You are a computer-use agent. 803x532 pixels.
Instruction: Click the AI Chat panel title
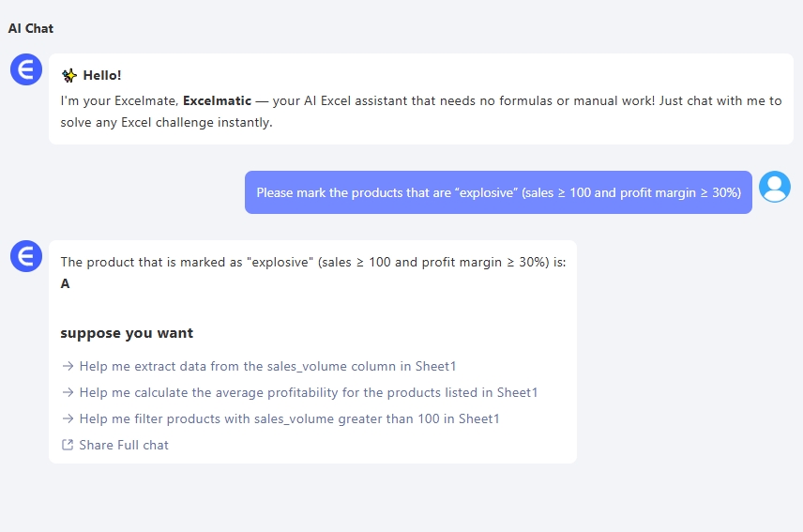pyautogui.click(x=31, y=28)
